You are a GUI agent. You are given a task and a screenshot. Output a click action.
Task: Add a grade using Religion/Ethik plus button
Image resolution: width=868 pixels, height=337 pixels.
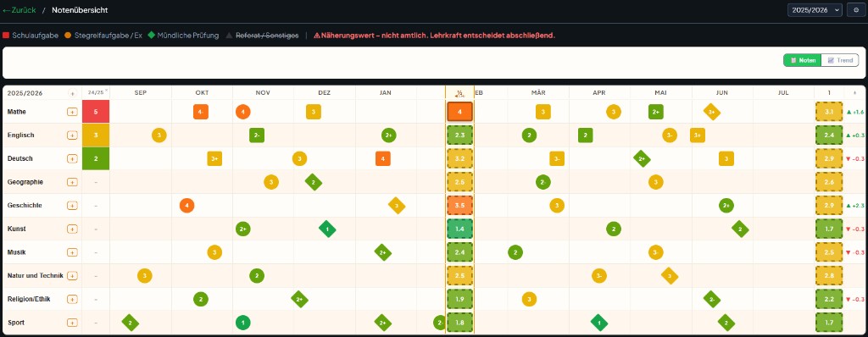tap(72, 300)
